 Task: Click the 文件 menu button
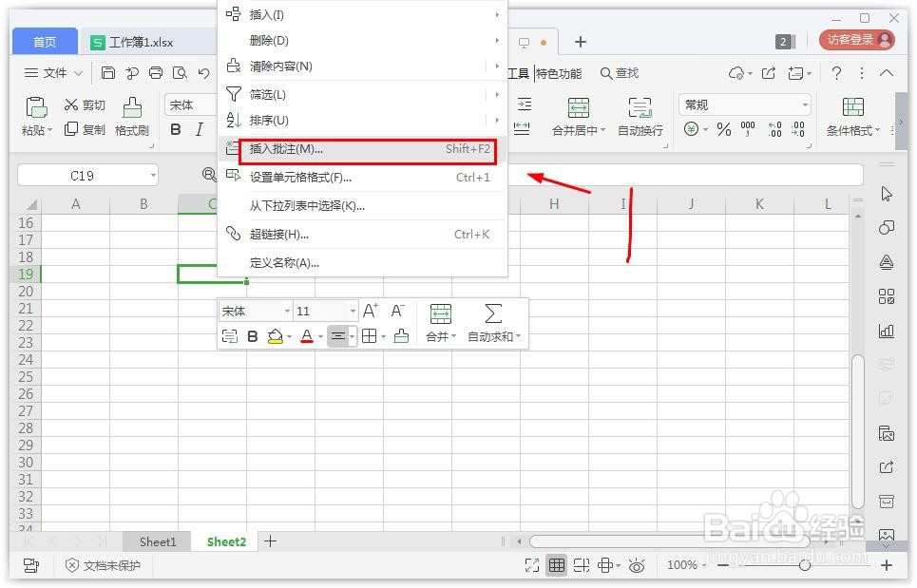coord(52,72)
